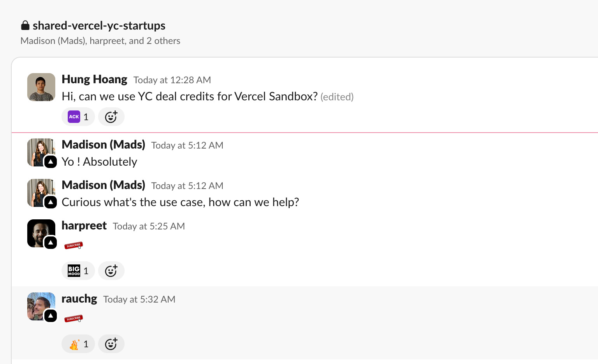Open the shared-vercel-yc-startups channel title
Screen dimensions: 598x364
pos(99,26)
